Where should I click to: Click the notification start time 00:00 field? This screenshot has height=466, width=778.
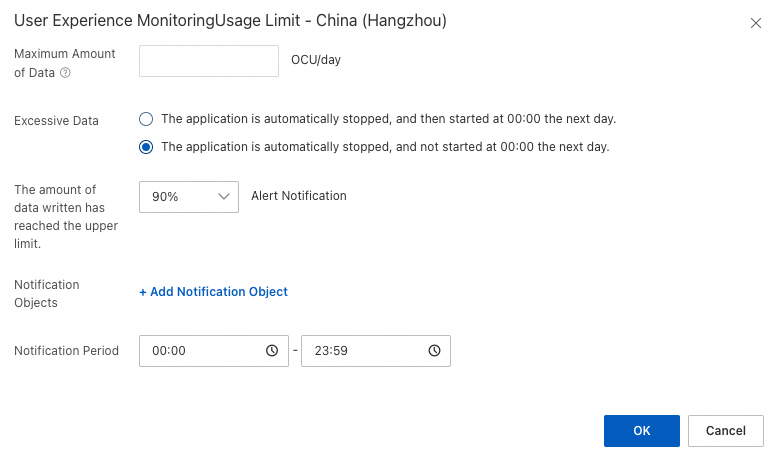[205, 351]
